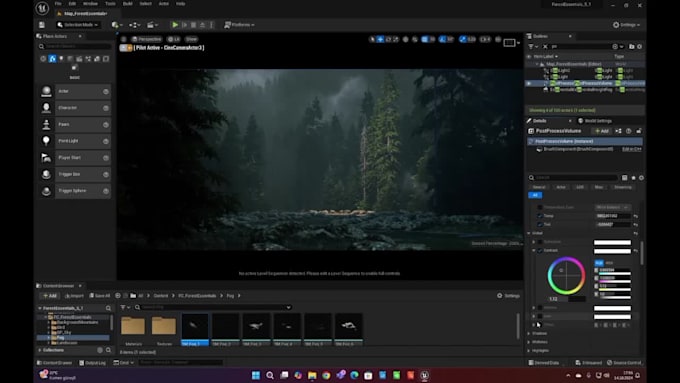This screenshot has height=383, width=680.
Task: Toggle rotation snapping in the viewport toolbar
Action: 442,39
